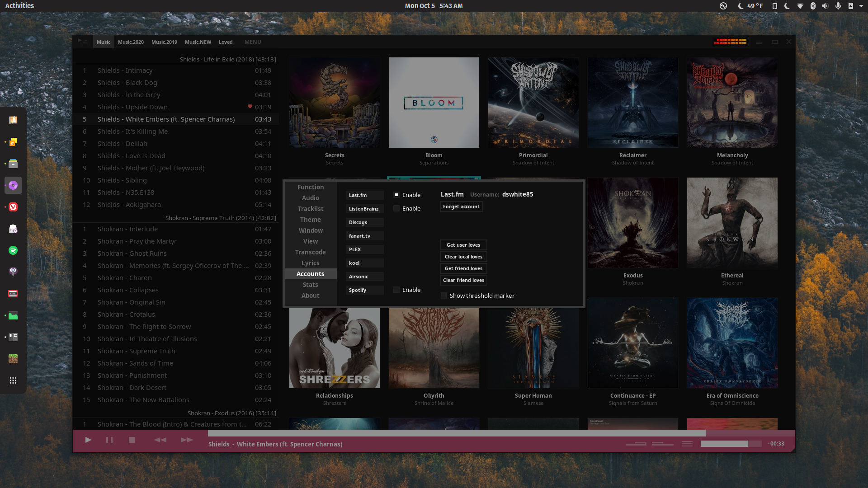Open the Audio settings section

pos(311,198)
